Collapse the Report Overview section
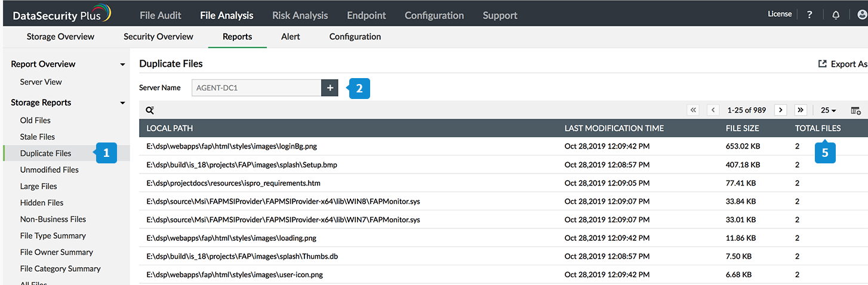Screen dimensions: 868x285 (122, 64)
